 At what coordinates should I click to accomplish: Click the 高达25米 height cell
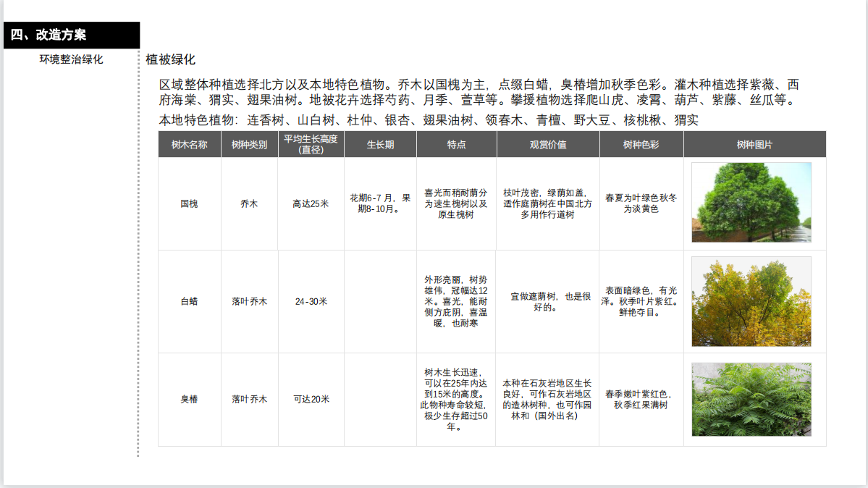311,204
